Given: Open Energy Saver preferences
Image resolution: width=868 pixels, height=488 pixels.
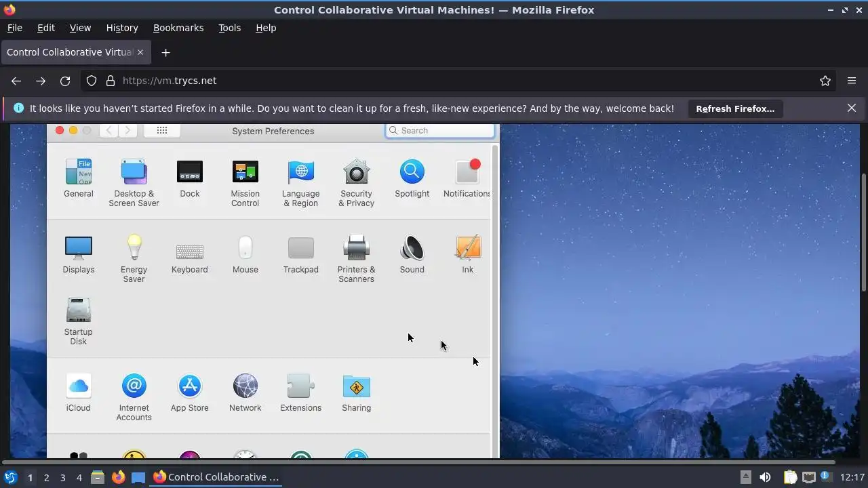Looking at the screenshot, I should pyautogui.click(x=134, y=259).
